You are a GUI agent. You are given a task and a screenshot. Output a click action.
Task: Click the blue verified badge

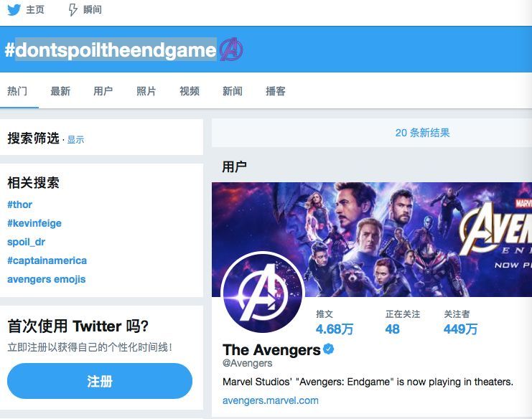(328, 349)
